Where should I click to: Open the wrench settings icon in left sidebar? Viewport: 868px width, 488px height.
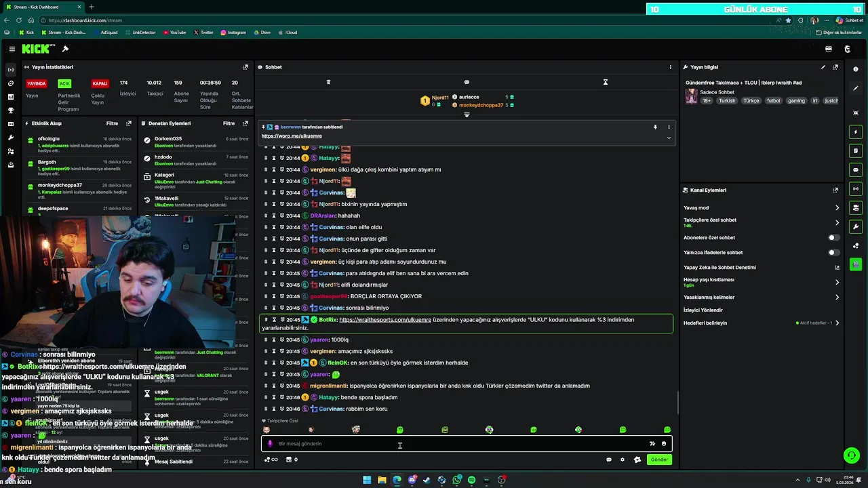click(10, 138)
